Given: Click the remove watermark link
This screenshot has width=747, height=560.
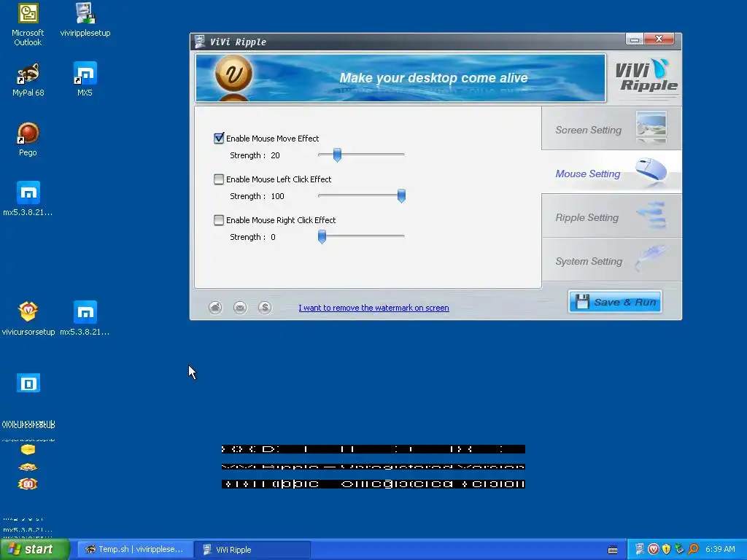Looking at the screenshot, I should 373,308.
